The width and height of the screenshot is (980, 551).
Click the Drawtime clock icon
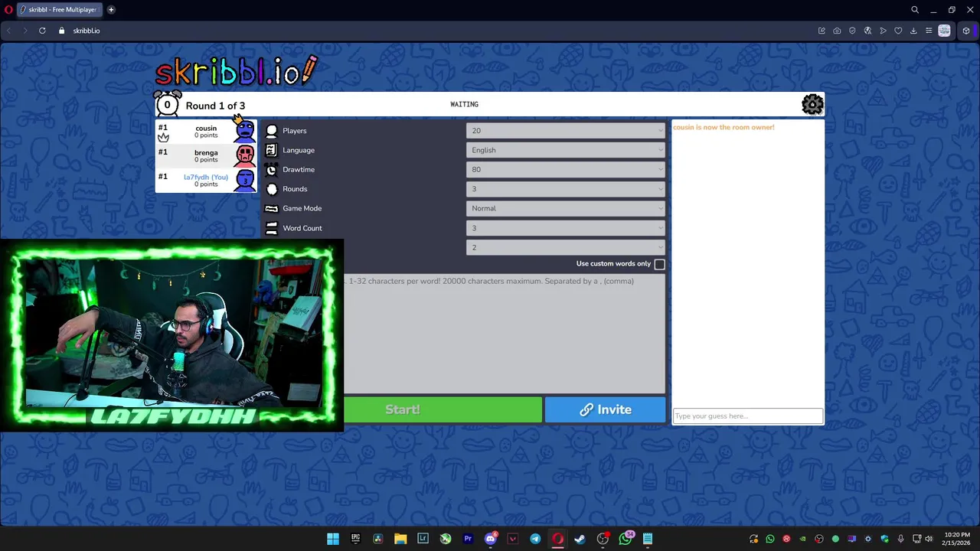(x=271, y=170)
